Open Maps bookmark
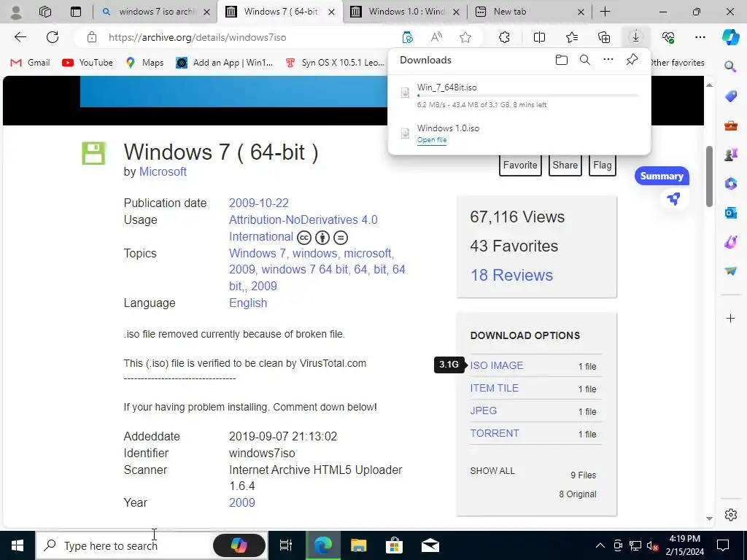Screen dimensions: 747x560 tap(145, 63)
